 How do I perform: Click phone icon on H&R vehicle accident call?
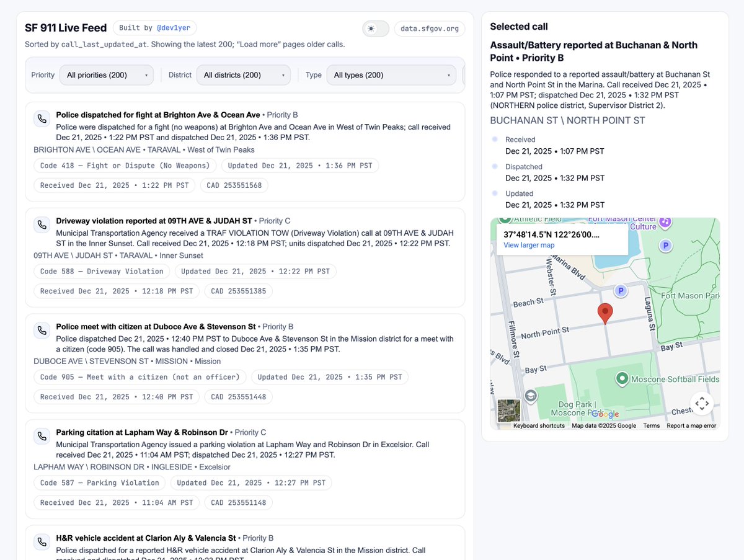click(x=42, y=541)
